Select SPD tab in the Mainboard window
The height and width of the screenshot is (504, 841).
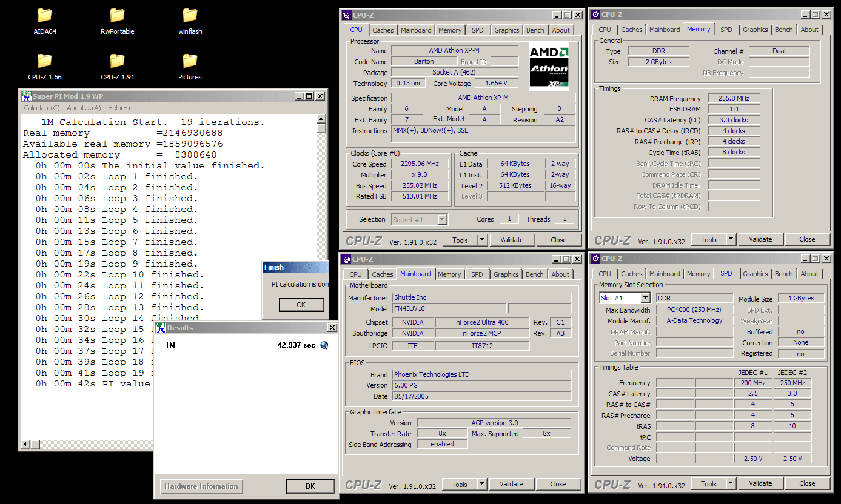(477, 274)
